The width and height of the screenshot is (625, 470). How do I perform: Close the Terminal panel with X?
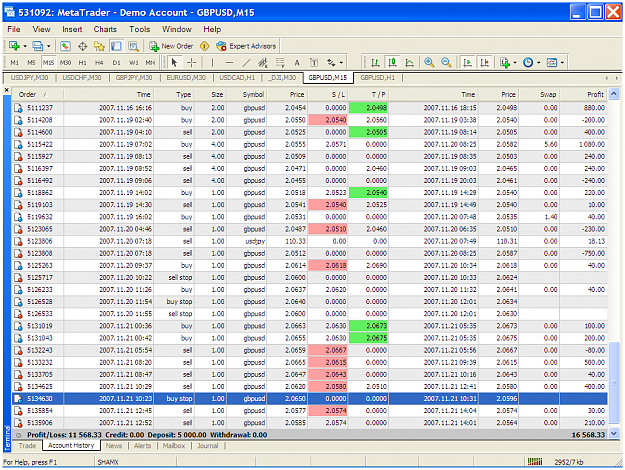click(7, 90)
